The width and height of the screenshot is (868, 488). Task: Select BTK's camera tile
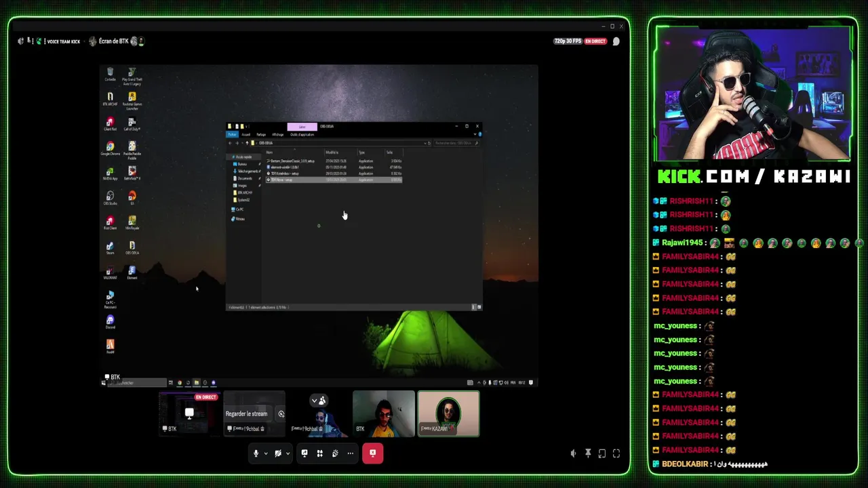[x=383, y=413]
